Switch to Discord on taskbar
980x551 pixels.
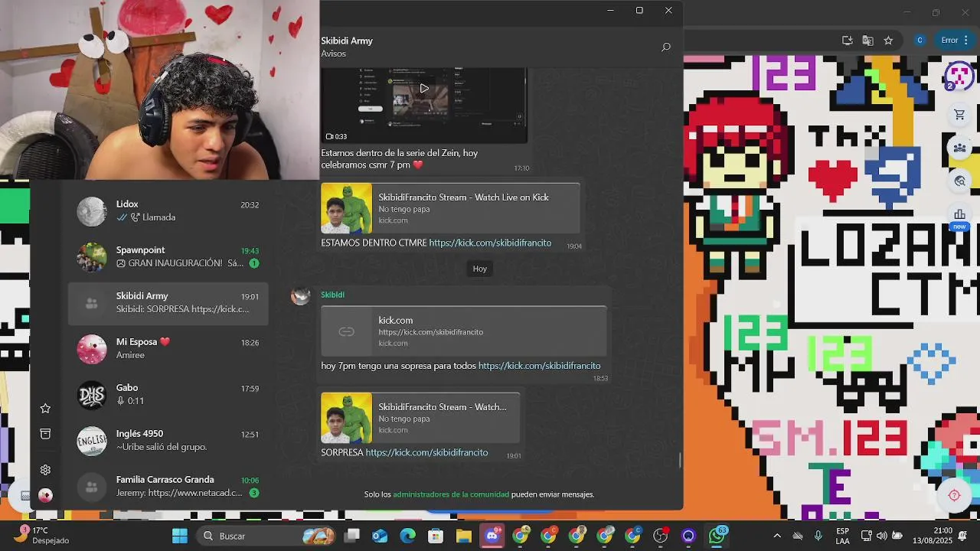pos(492,536)
